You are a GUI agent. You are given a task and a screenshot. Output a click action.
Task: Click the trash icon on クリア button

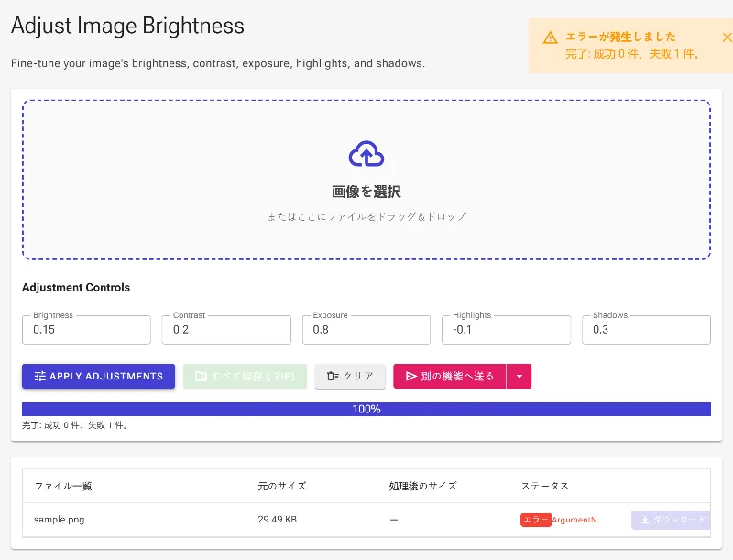[333, 377]
